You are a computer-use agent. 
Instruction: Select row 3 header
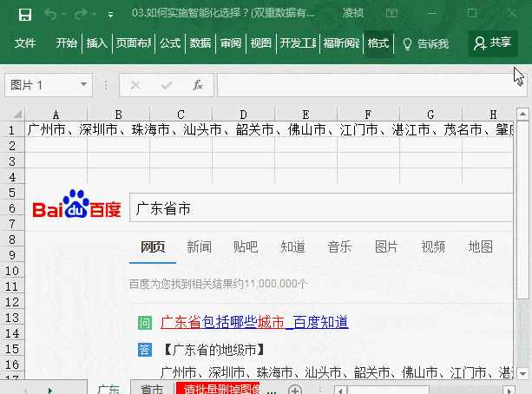[x=12, y=161]
